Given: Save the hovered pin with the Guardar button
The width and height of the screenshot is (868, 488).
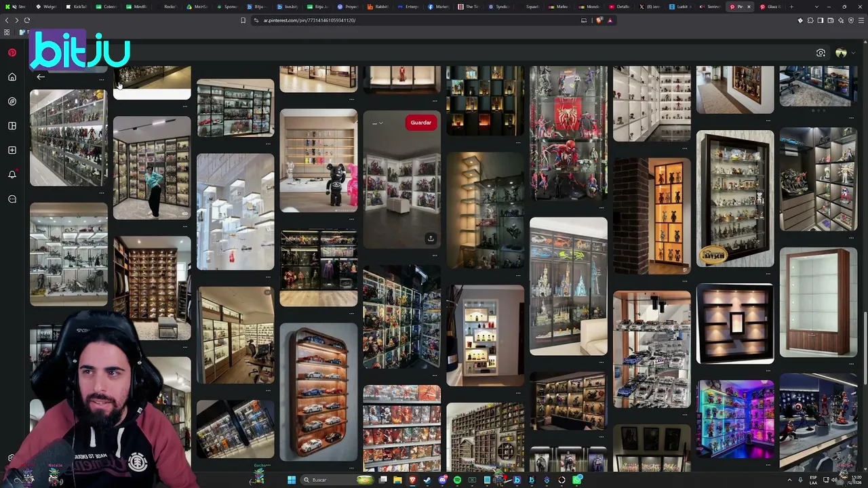Looking at the screenshot, I should [421, 123].
